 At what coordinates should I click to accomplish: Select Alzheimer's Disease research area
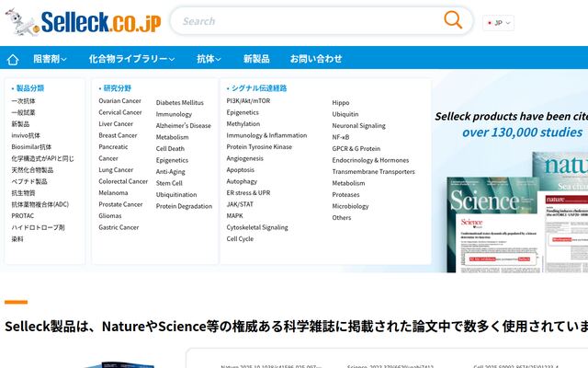(184, 126)
